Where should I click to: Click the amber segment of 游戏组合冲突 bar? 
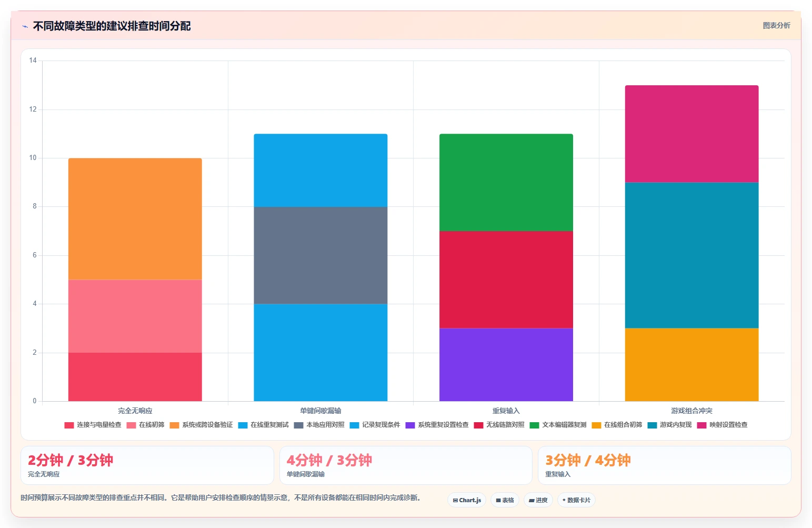coord(691,364)
